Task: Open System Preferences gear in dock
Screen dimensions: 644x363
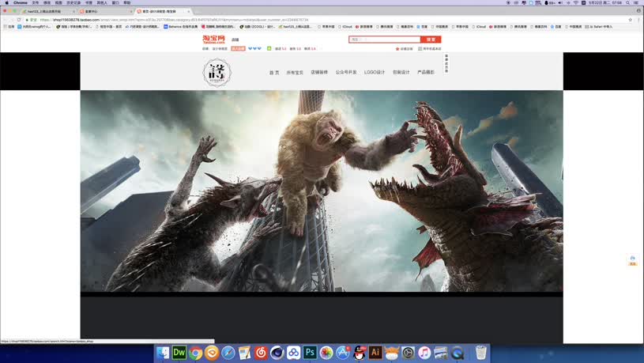Action: point(408,353)
